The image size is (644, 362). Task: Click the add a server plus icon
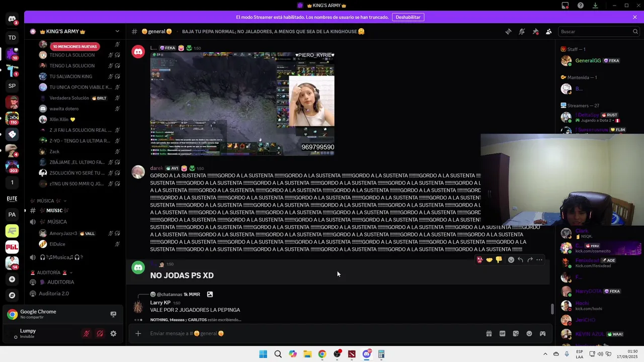pyautogui.click(x=12, y=279)
